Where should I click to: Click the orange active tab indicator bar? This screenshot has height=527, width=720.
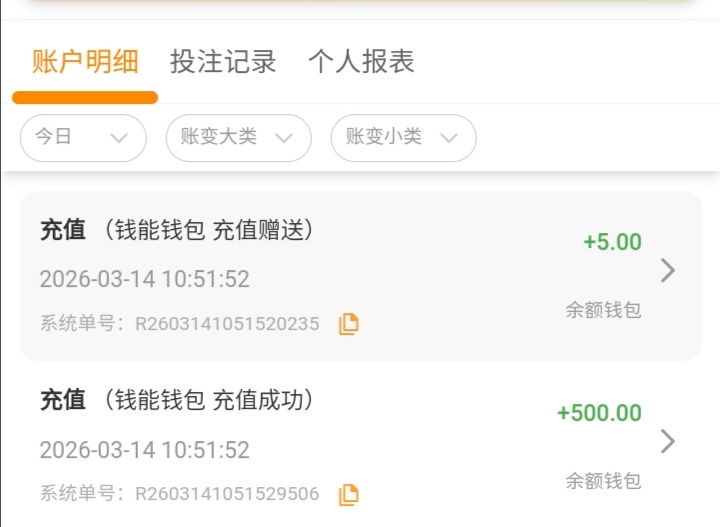pyautogui.click(x=85, y=98)
